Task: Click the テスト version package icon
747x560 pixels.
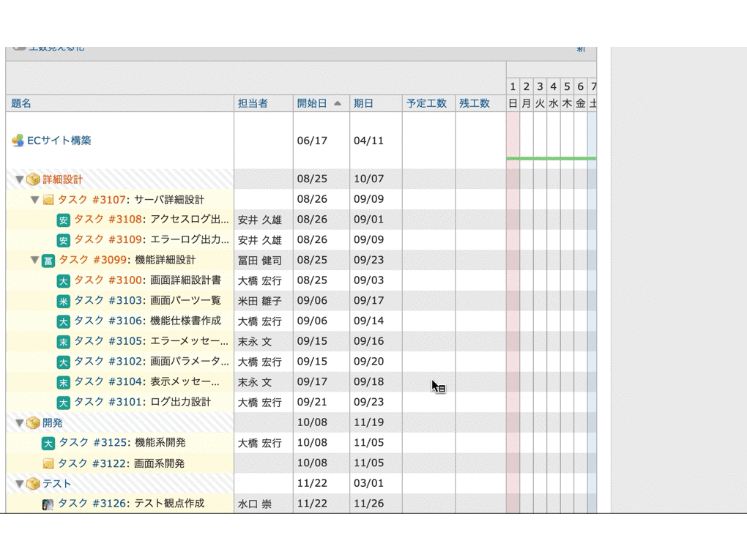Action: [33, 484]
